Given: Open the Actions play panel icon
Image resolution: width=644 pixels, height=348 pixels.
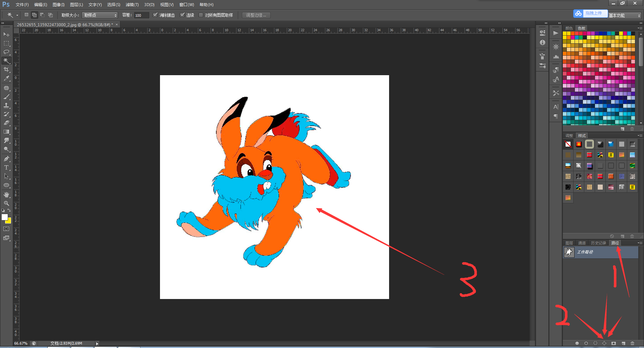Looking at the screenshot, I should (556, 33).
